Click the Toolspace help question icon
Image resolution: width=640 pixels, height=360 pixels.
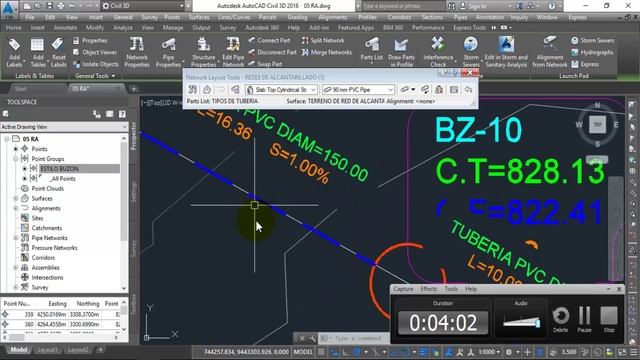tap(122, 114)
